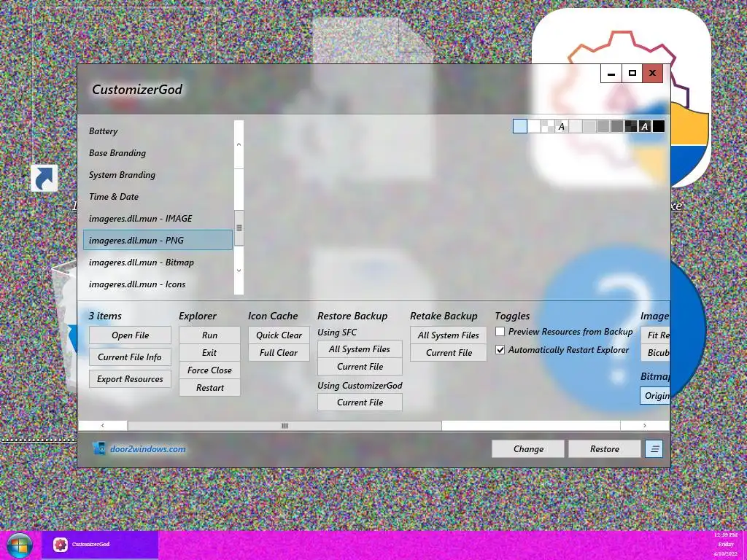Viewport: 747px width, 560px height.
Task: Click the door2windows logo icon
Action: click(x=98, y=448)
